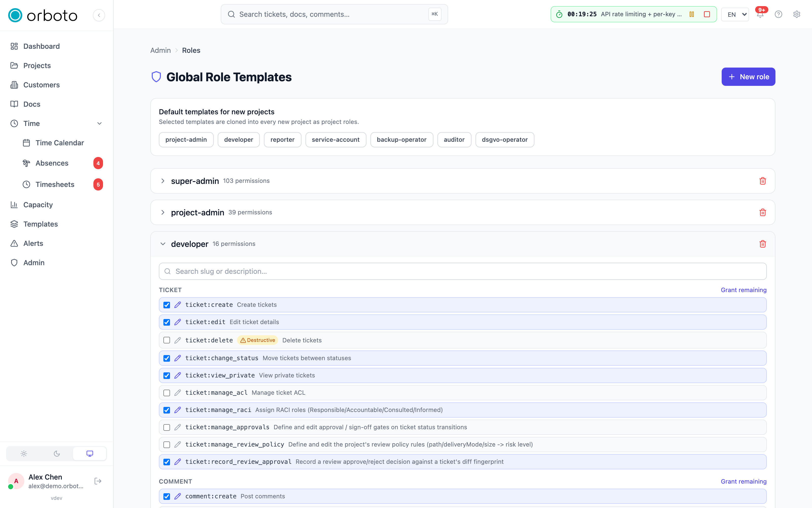The image size is (812, 508).
Task: Uncheck ticket:record_review_approval permission
Action: (x=167, y=462)
